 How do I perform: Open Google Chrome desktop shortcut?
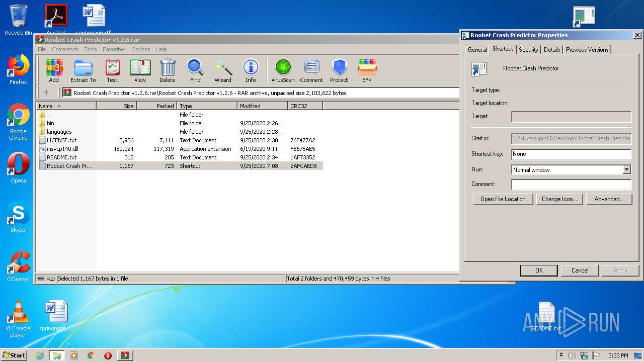(18, 122)
